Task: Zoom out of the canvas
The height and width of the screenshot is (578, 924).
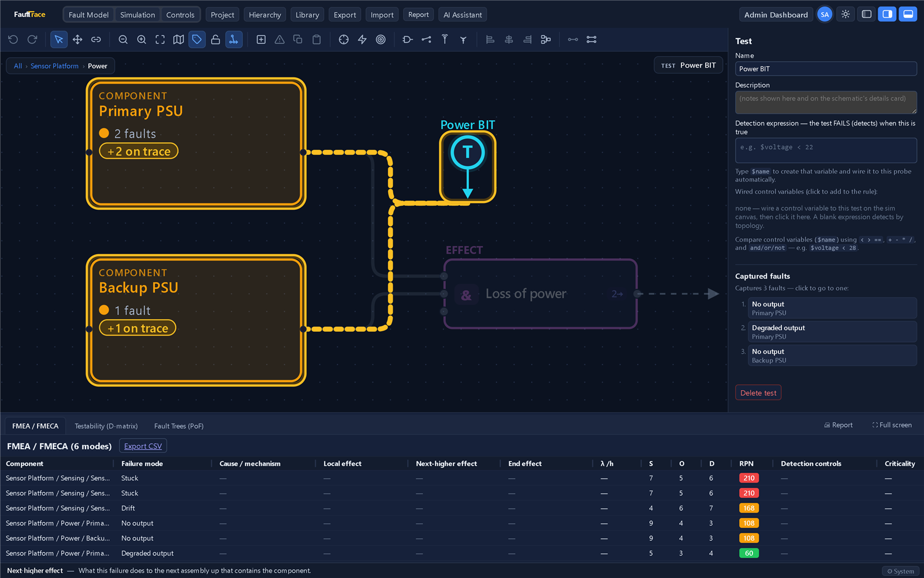Action: pyautogui.click(x=123, y=39)
